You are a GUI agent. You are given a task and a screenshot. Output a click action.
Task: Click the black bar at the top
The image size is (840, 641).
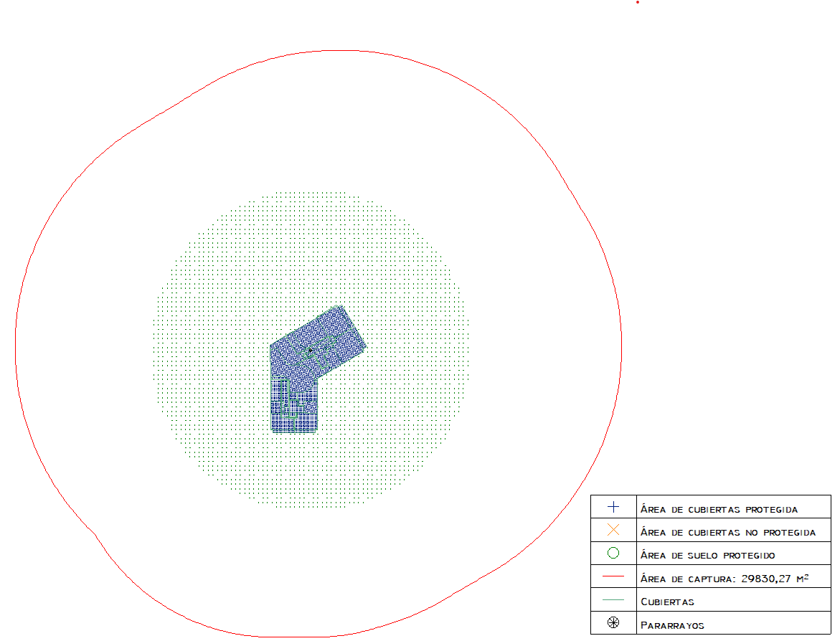point(359,22)
